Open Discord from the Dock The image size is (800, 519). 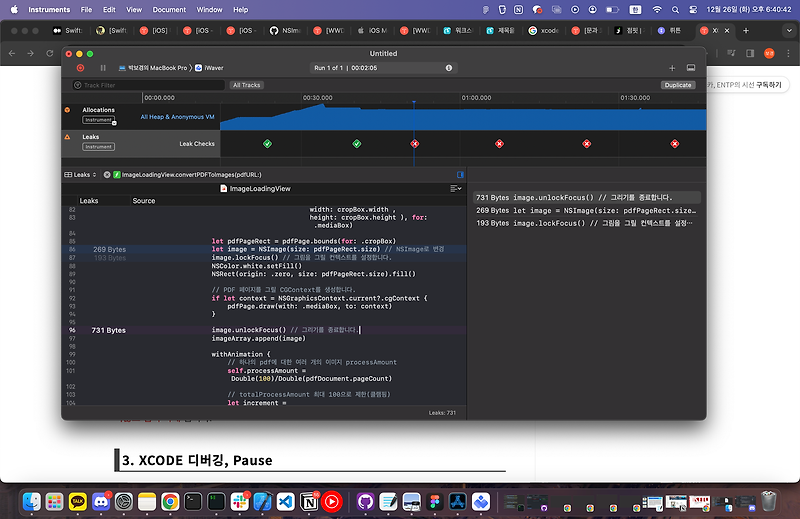(101, 502)
